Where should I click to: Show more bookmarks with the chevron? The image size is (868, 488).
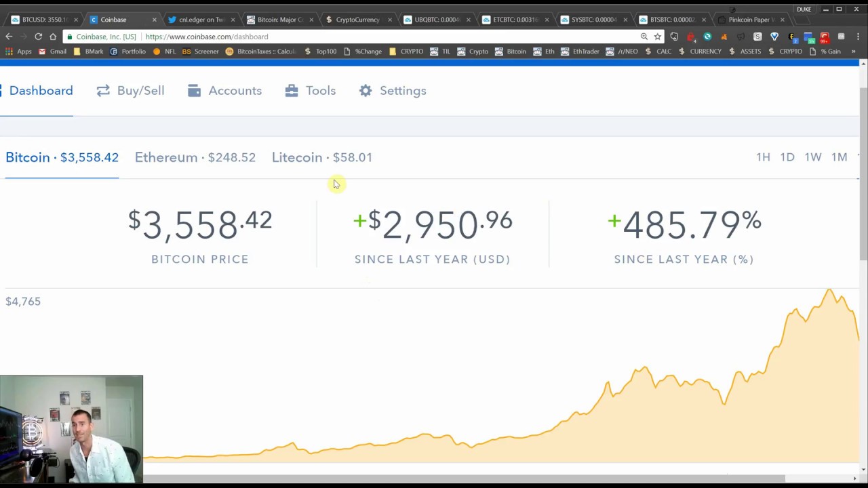click(x=853, y=52)
